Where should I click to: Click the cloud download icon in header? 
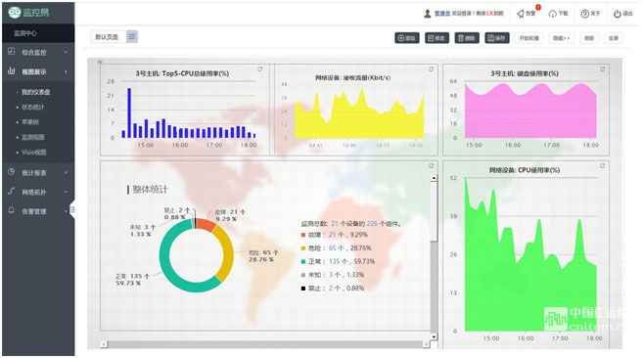tap(552, 14)
